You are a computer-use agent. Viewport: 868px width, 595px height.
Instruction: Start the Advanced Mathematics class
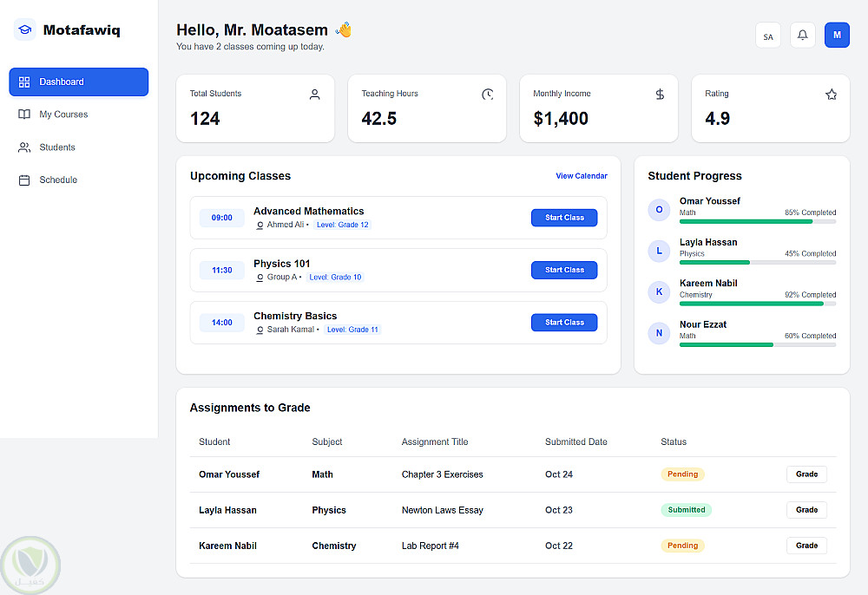point(564,218)
